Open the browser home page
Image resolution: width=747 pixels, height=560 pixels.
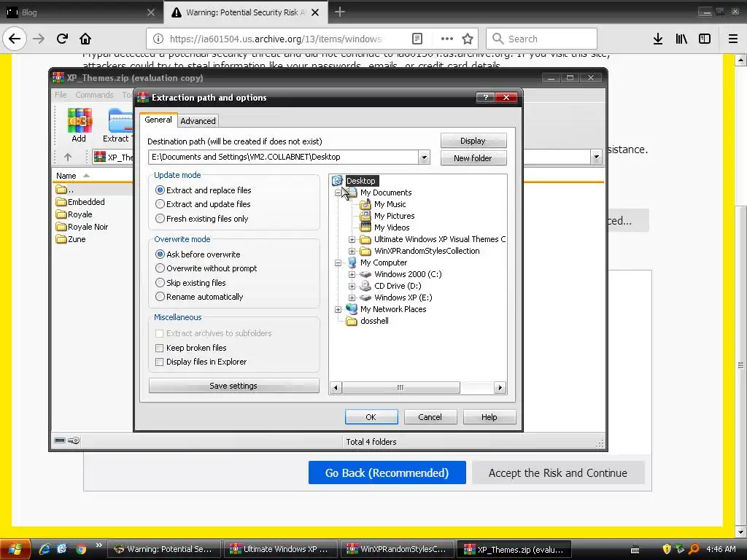(85, 39)
